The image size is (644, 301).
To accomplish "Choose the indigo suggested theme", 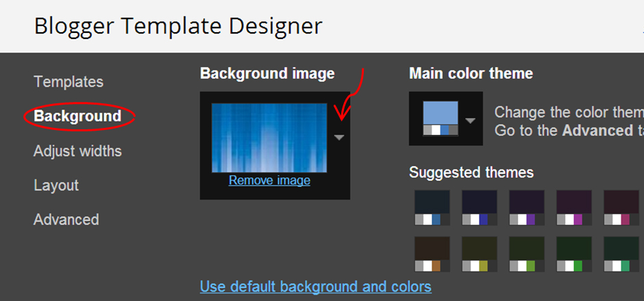I will 480,207.
